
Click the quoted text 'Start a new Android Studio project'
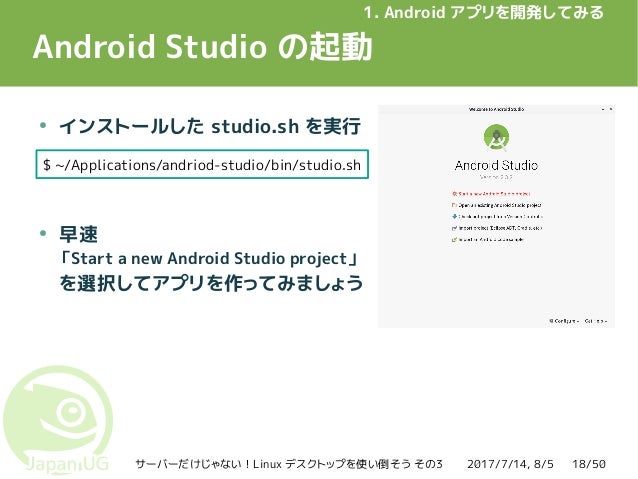pos(209,258)
